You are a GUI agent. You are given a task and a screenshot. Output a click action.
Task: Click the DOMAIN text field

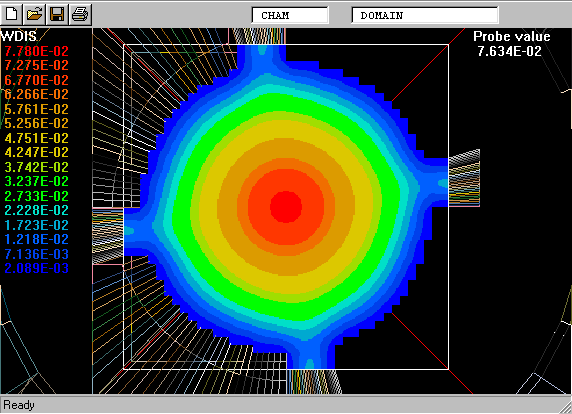coord(425,15)
